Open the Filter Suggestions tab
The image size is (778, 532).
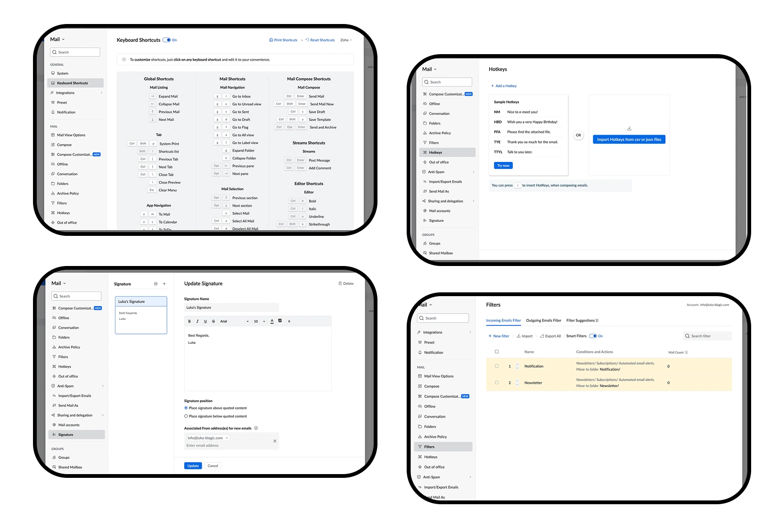(581, 321)
